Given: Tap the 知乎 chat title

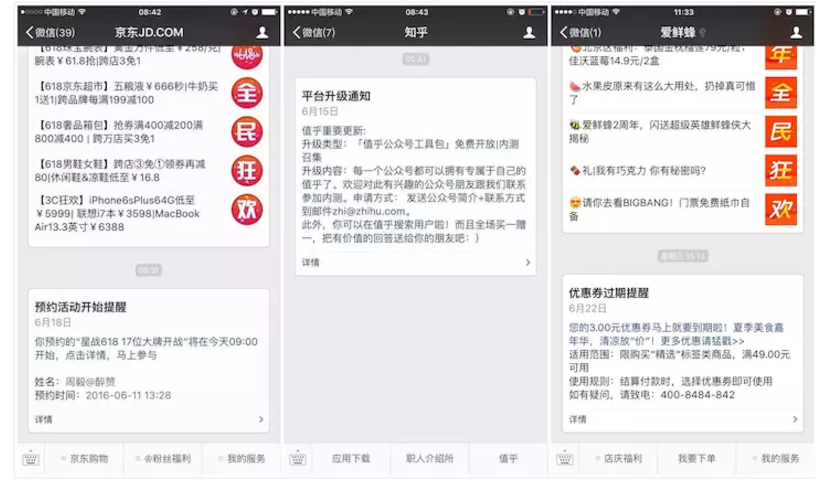Looking at the screenshot, I should [x=416, y=32].
